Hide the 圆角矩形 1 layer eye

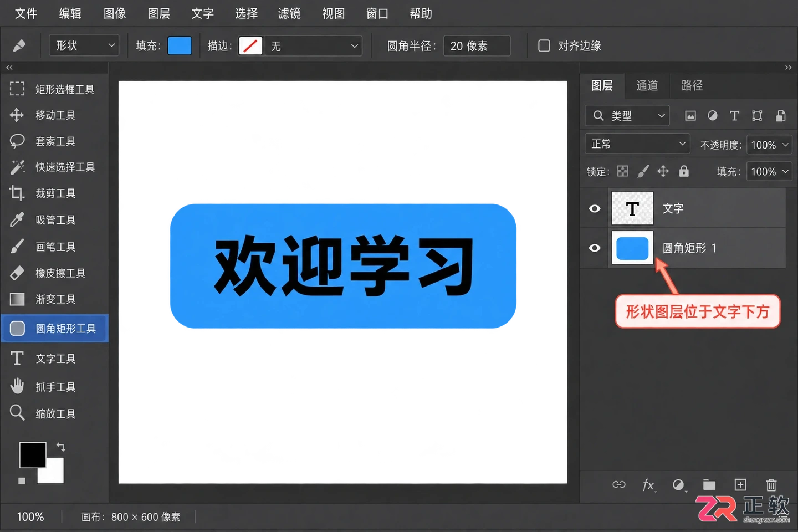[595, 248]
